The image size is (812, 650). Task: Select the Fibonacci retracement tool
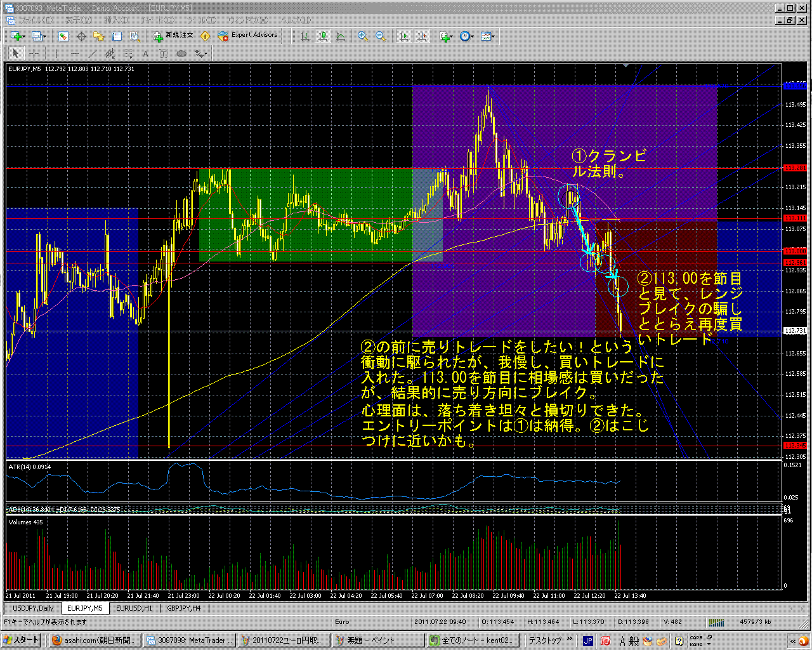[x=128, y=53]
